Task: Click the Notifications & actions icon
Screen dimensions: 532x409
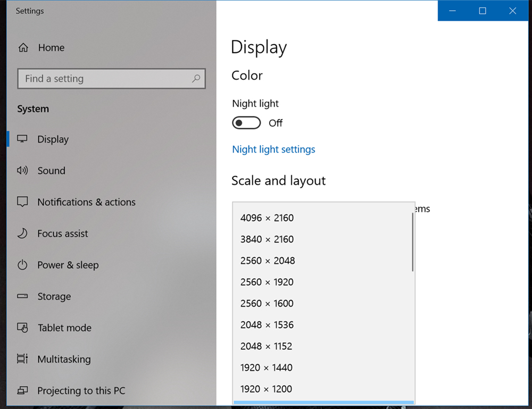Action: click(22, 202)
